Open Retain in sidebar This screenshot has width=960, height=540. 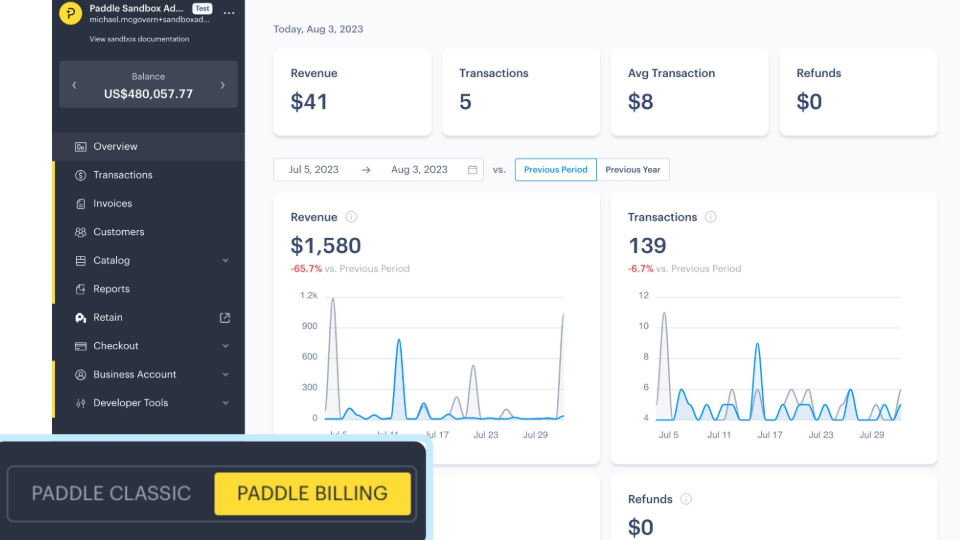(149, 318)
